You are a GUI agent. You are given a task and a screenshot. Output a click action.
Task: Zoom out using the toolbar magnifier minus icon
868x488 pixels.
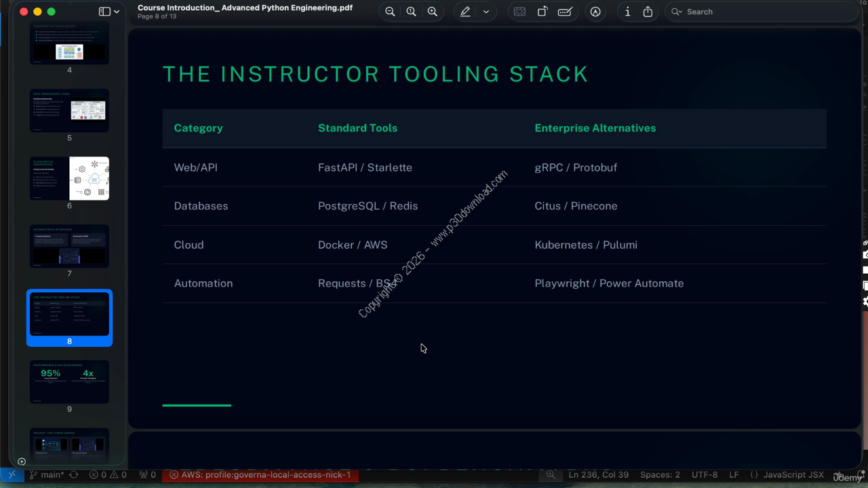click(390, 12)
